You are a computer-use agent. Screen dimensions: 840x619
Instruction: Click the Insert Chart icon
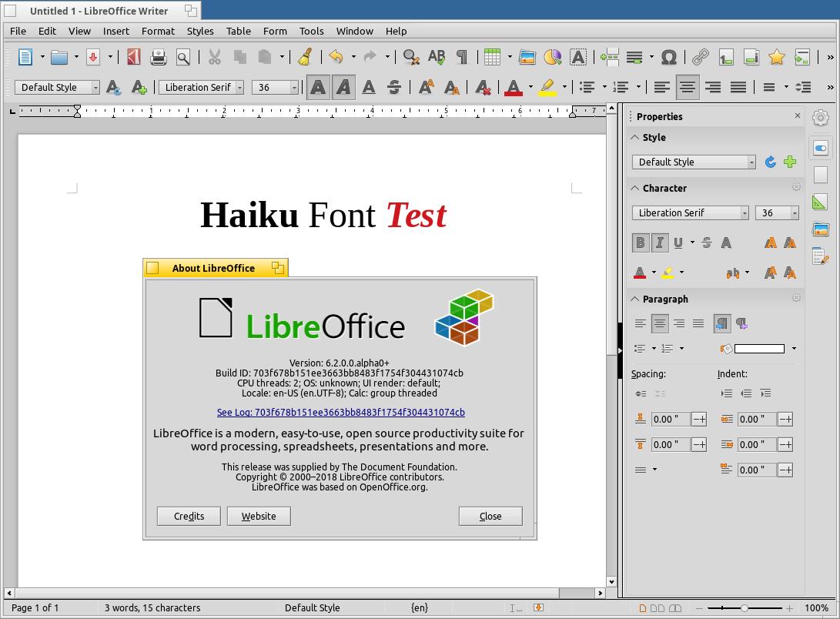553,57
